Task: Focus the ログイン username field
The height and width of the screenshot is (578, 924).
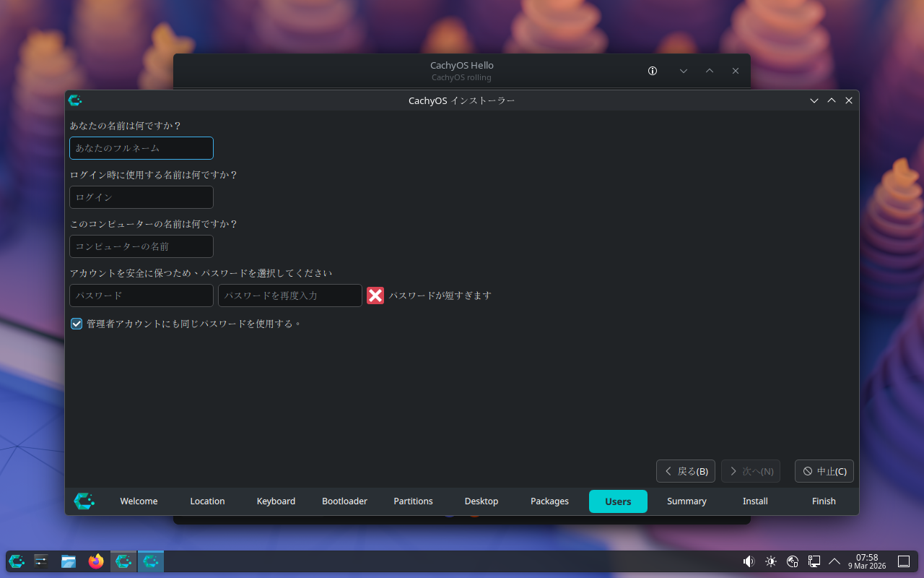Action: 141,197
